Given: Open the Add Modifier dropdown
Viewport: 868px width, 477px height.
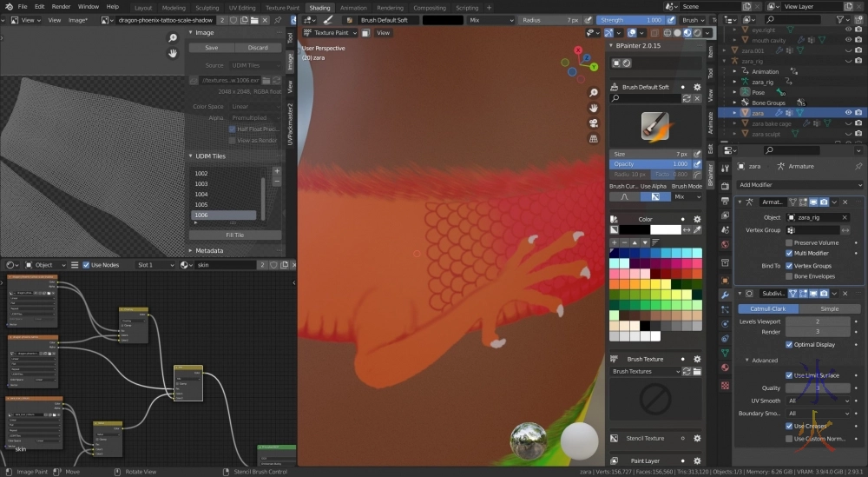Looking at the screenshot, I should pos(799,185).
